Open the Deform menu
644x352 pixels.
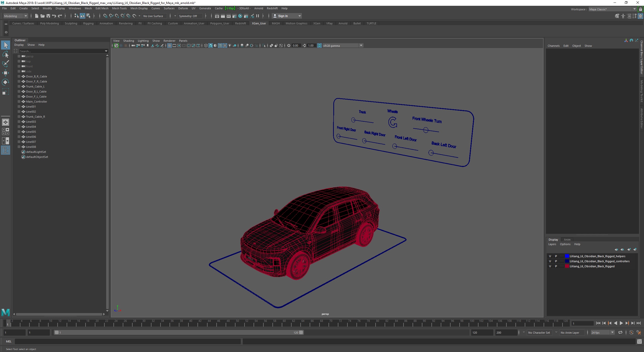tap(183, 8)
